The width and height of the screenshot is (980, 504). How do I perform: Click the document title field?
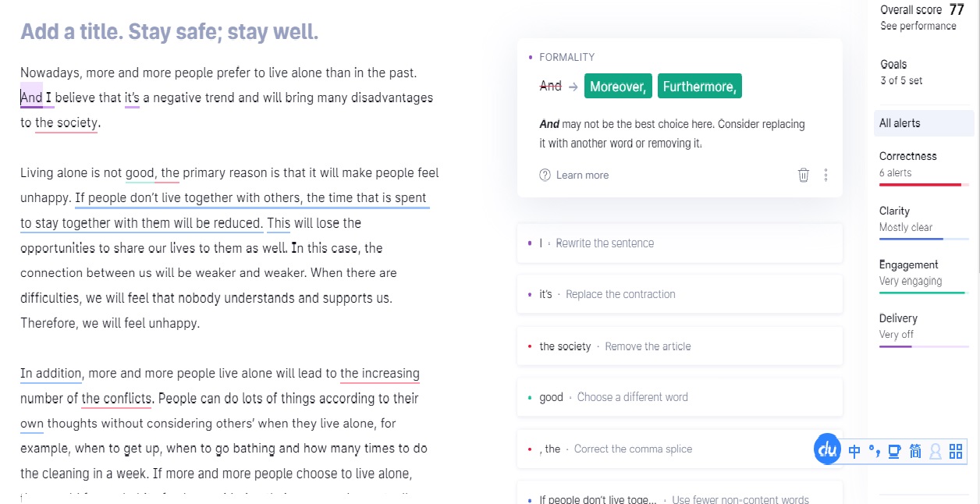click(x=169, y=32)
